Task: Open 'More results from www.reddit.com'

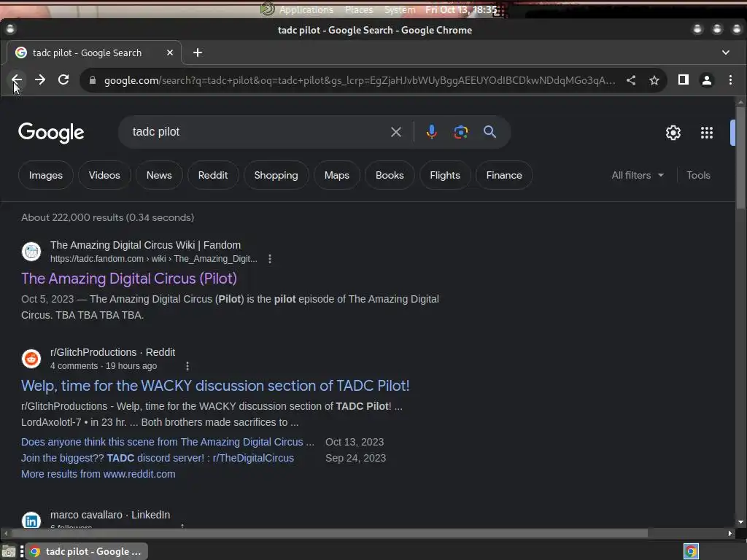Action: tap(98, 474)
